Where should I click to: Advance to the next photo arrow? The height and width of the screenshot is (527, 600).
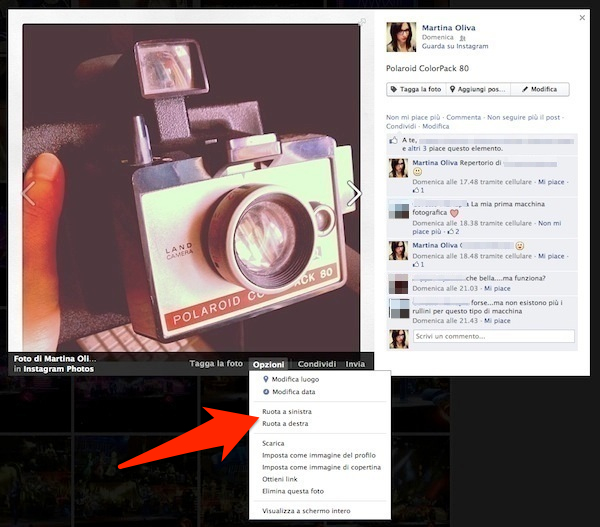(x=354, y=193)
